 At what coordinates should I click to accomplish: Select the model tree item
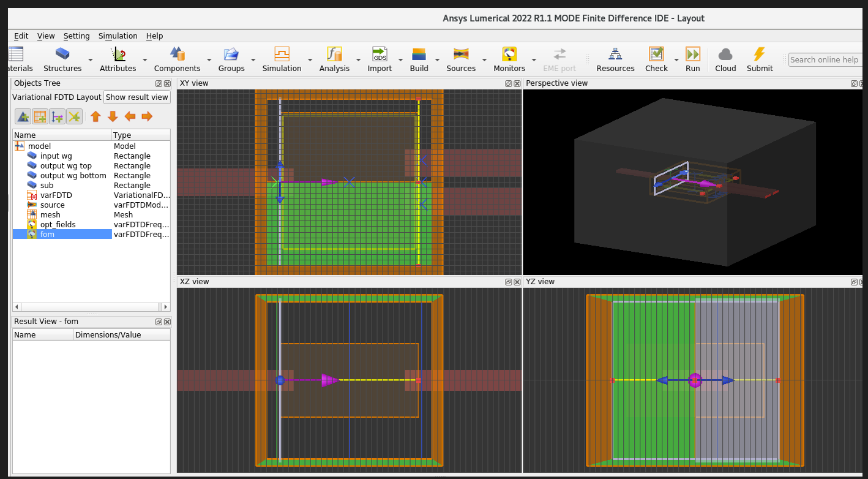(x=39, y=146)
